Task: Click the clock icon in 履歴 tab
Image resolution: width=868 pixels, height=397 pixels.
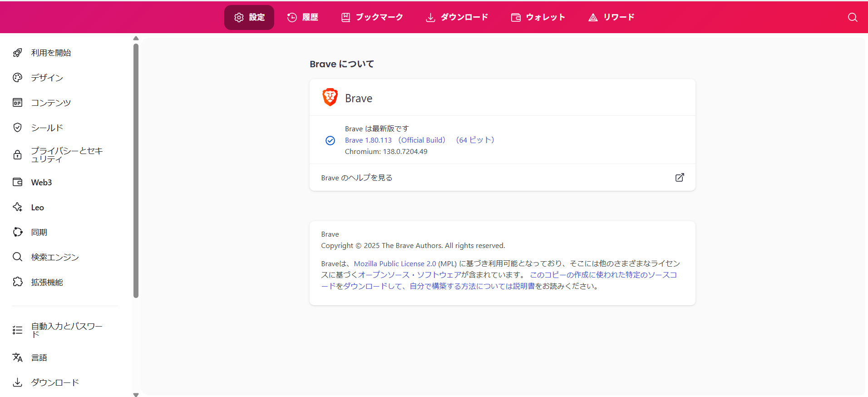Action: tap(292, 17)
